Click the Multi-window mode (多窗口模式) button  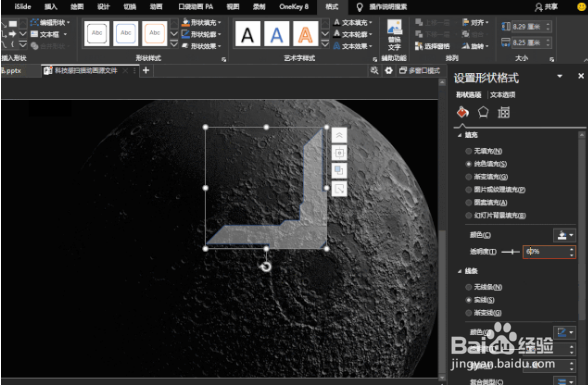pyautogui.click(x=419, y=70)
